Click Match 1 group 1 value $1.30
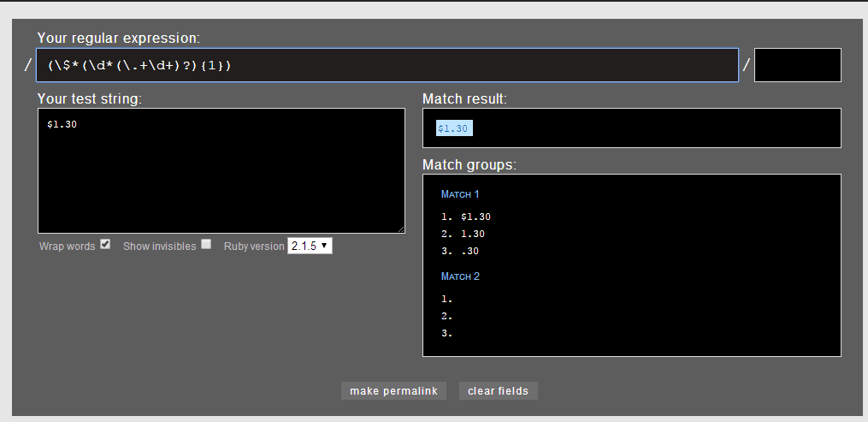 click(x=475, y=217)
